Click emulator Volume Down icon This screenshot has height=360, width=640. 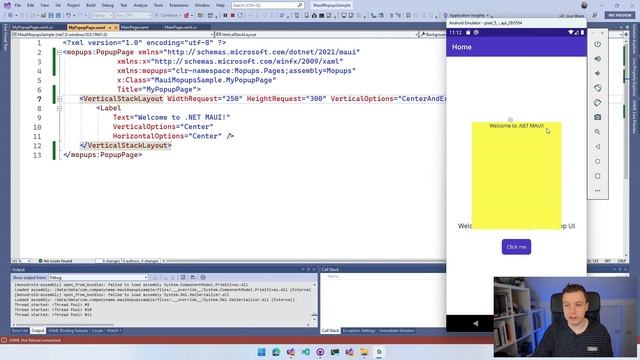(598, 73)
